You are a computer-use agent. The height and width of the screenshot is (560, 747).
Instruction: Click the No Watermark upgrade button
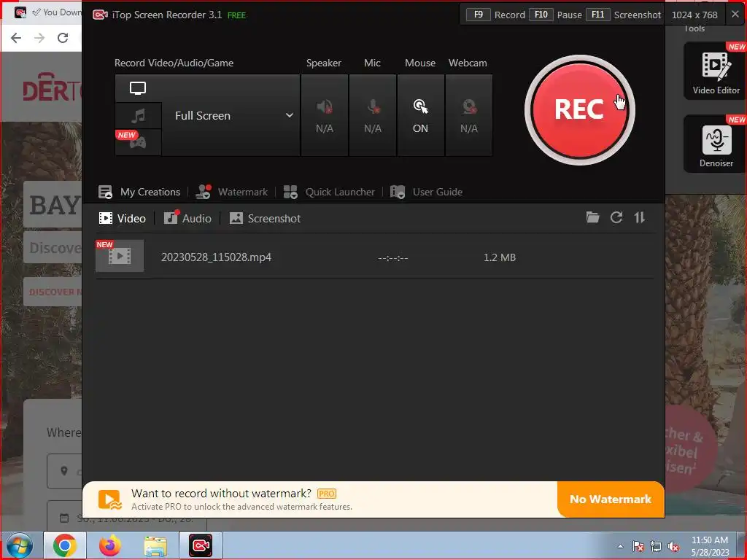pos(611,499)
